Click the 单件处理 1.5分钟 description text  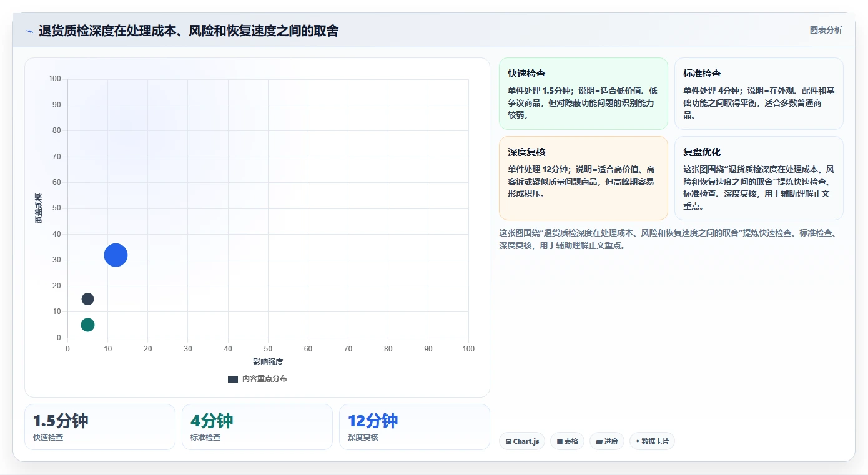[x=583, y=103]
